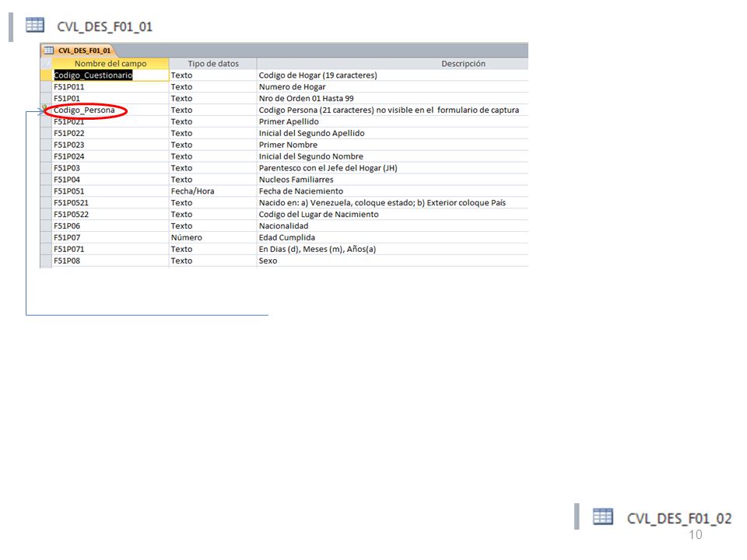The image size is (747, 560).
Task: Click description 'En Dias (d), Meses (m), Años(a)'
Action: click(317, 249)
